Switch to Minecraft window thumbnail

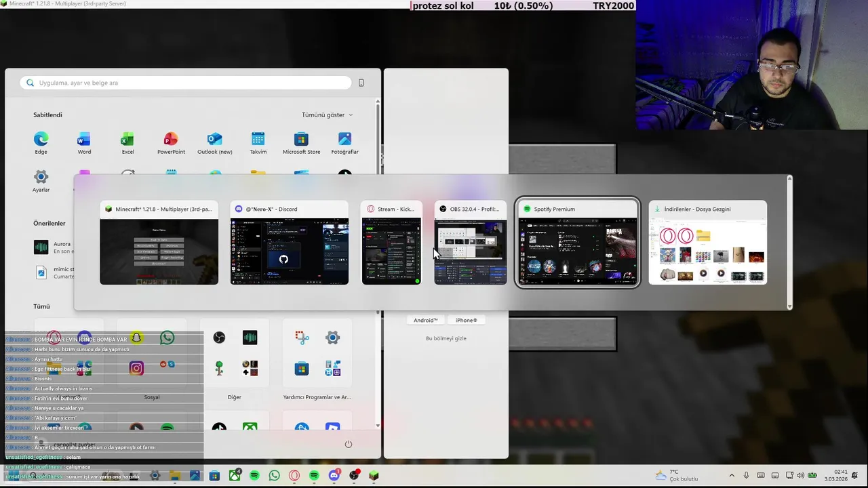[159, 243]
